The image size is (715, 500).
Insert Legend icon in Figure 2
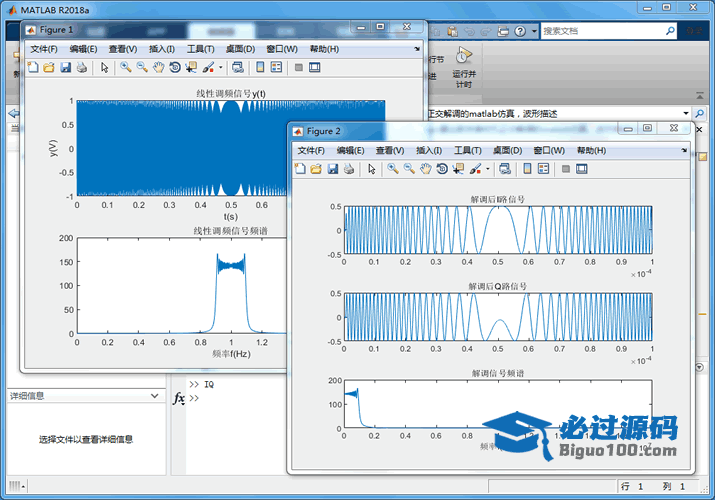[x=544, y=169]
